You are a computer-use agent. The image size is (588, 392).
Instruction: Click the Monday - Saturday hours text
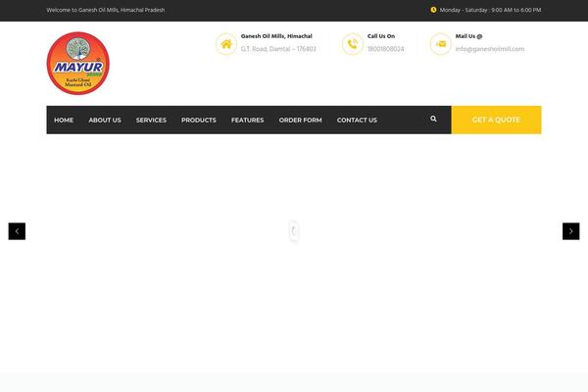[490, 10]
